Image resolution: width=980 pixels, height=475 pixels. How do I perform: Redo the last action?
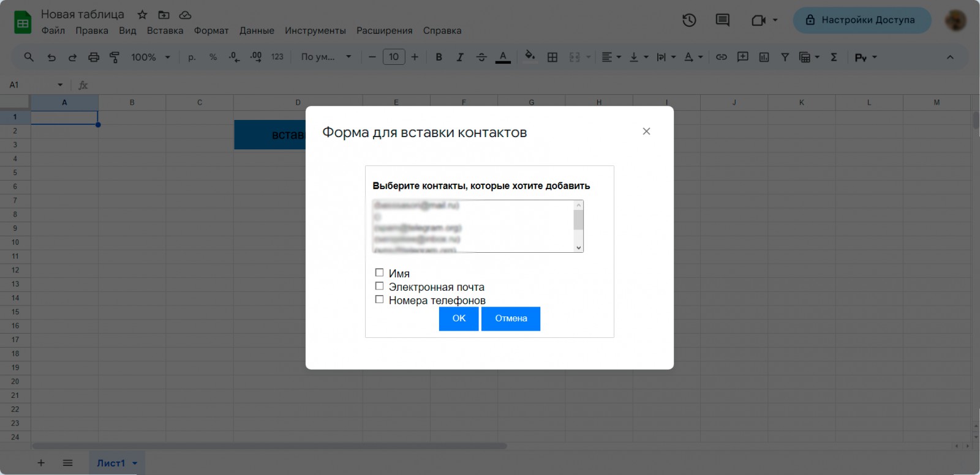(72, 57)
